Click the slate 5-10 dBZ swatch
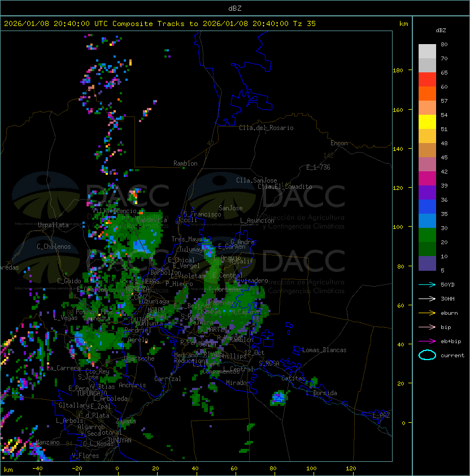 tap(427, 263)
